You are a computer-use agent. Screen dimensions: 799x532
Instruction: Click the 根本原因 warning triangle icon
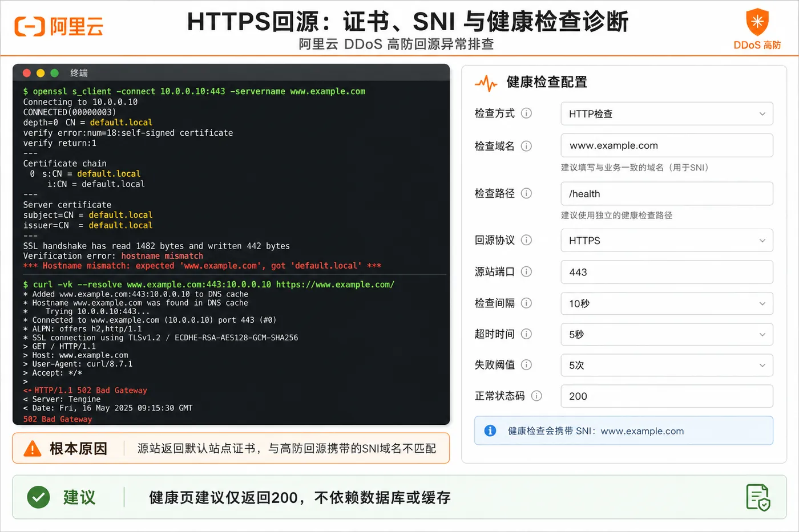tap(33, 449)
